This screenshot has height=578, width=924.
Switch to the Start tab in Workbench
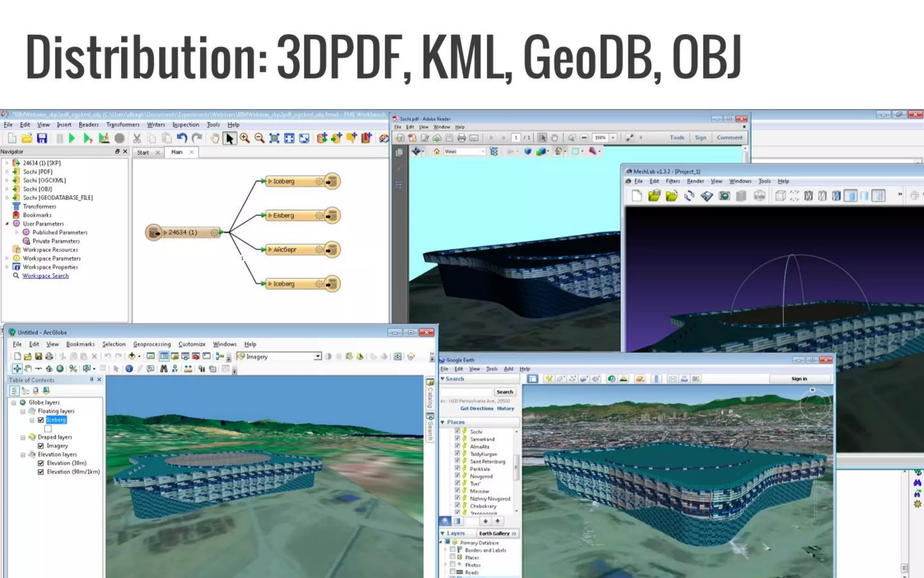pos(143,153)
